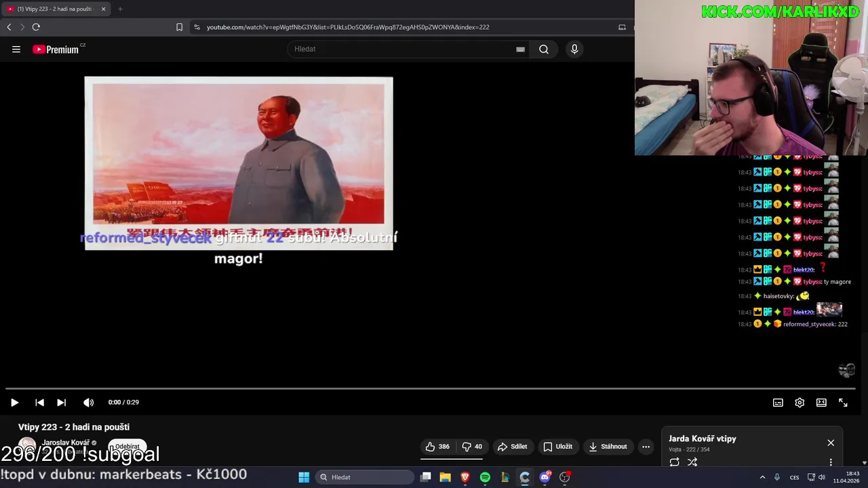This screenshot has height=488, width=868.
Task: Click the video title Vtipy 223
Action: coord(74,427)
